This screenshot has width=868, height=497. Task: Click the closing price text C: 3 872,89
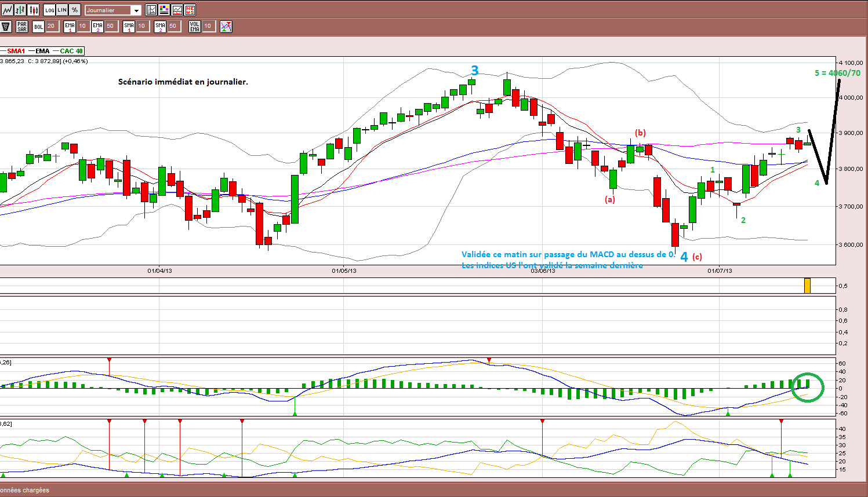[43, 61]
